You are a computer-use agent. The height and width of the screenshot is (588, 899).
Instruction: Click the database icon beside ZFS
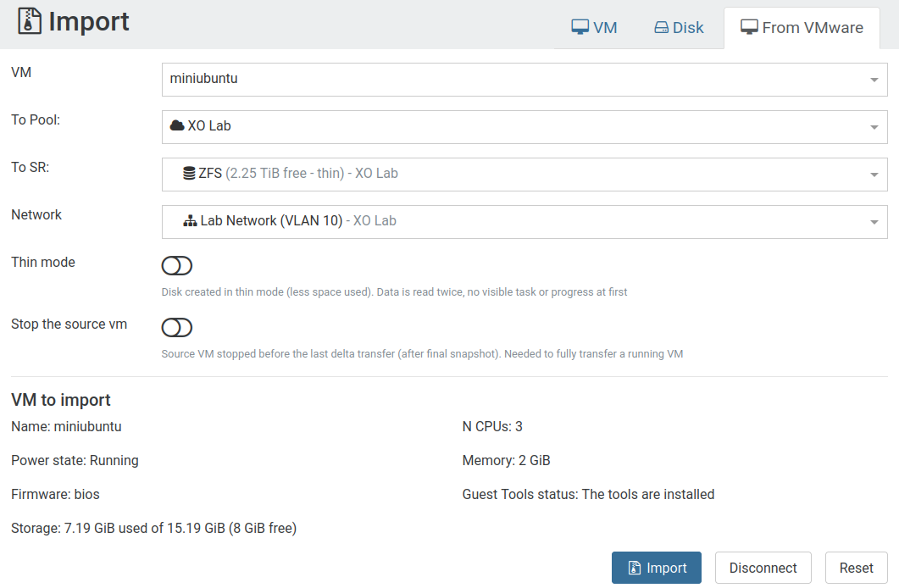[x=189, y=173]
